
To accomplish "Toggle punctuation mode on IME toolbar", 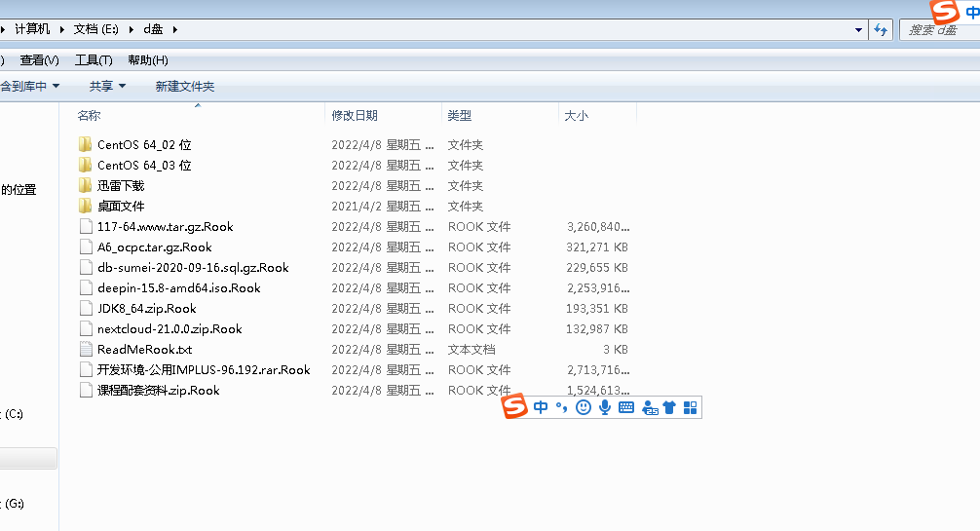I will (x=561, y=408).
